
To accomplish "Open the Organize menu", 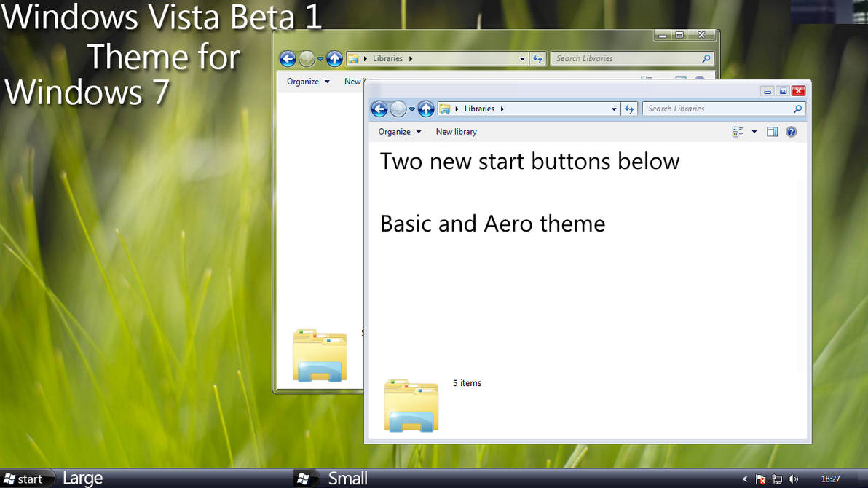I will point(398,132).
